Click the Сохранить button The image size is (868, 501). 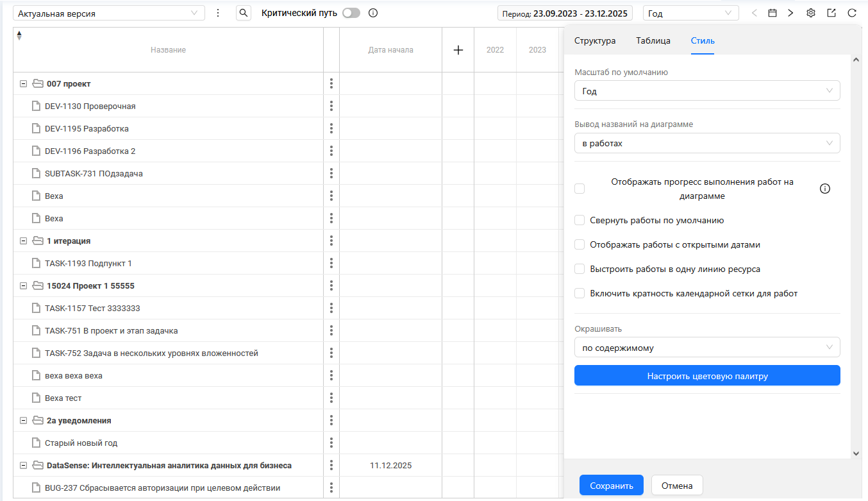pos(611,486)
